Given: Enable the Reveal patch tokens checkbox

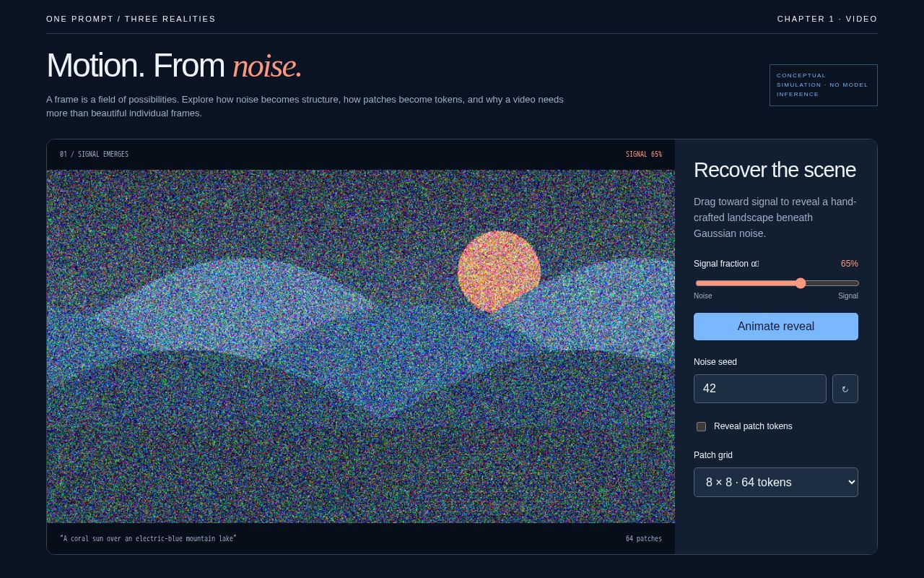Looking at the screenshot, I should [701, 426].
